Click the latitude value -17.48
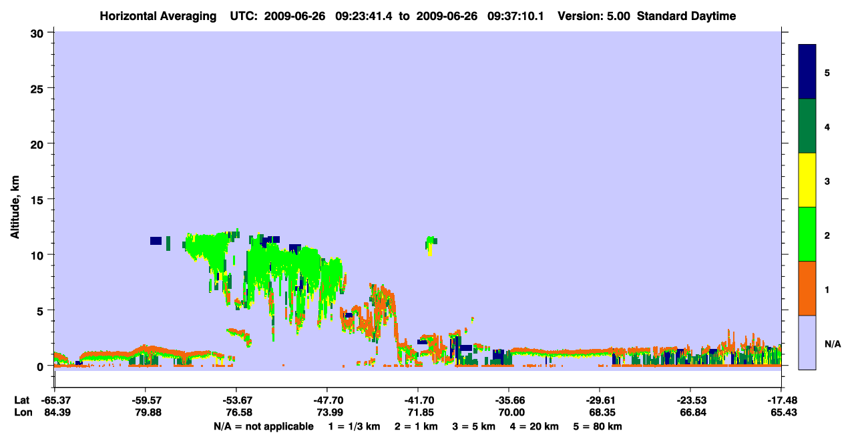Viewport: 868px width, 445px height. pos(781,400)
